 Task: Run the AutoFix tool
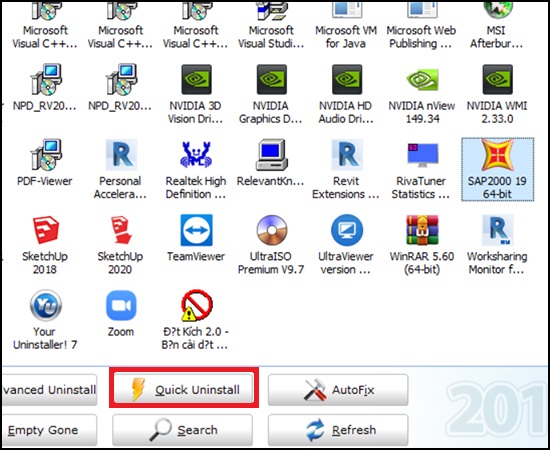coord(338,389)
